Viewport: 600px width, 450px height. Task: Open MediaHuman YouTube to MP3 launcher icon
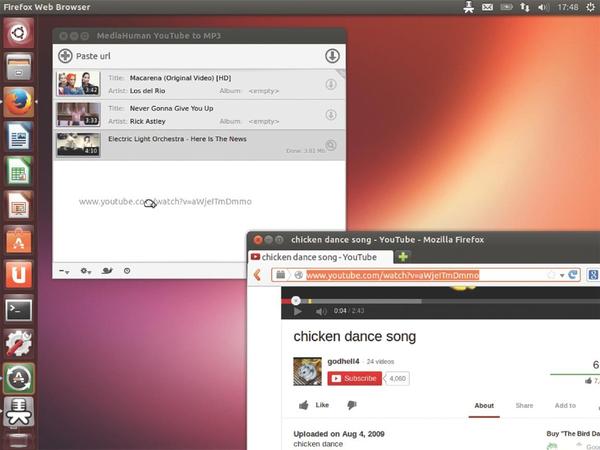click(18, 412)
